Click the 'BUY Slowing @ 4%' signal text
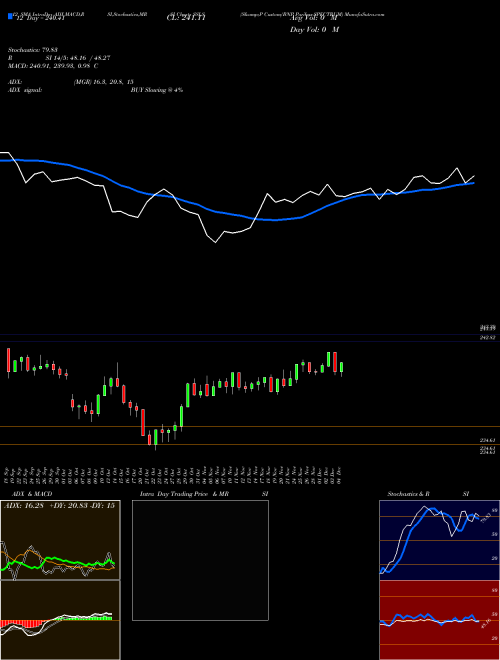This screenshot has width=500, height=660. click(x=157, y=90)
